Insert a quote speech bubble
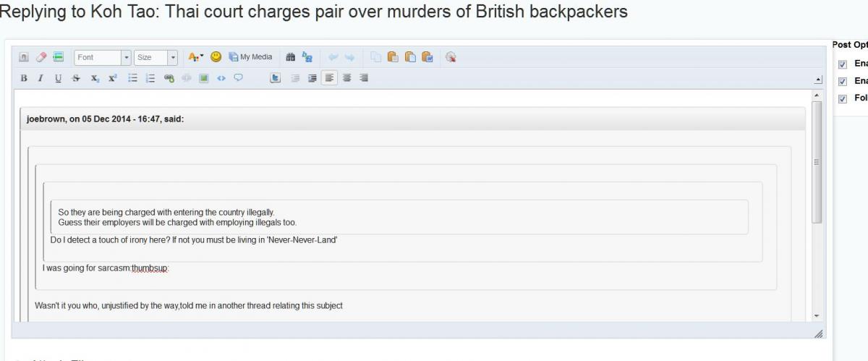The width and height of the screenshot is (868, 361). [x=238, y=78]
